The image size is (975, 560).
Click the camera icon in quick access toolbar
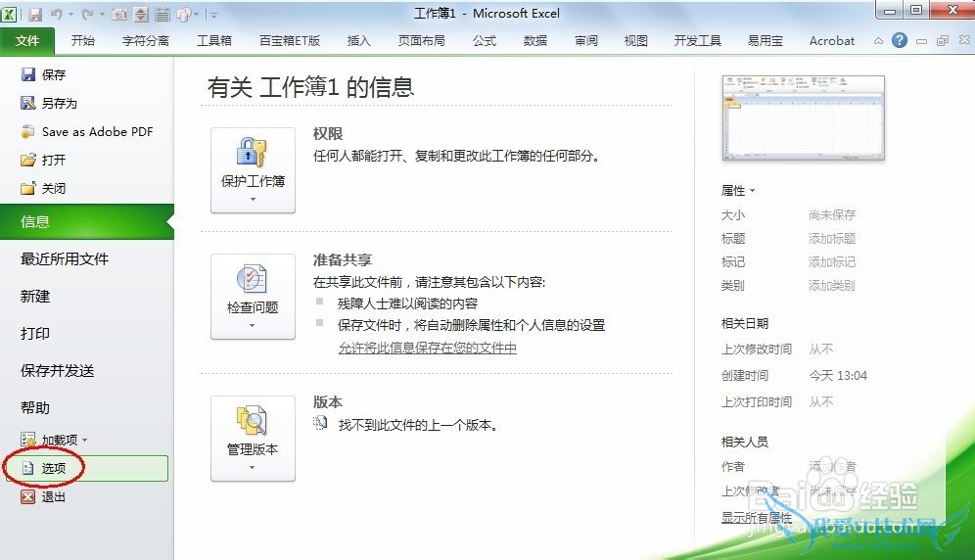click(x=119, y=14)
